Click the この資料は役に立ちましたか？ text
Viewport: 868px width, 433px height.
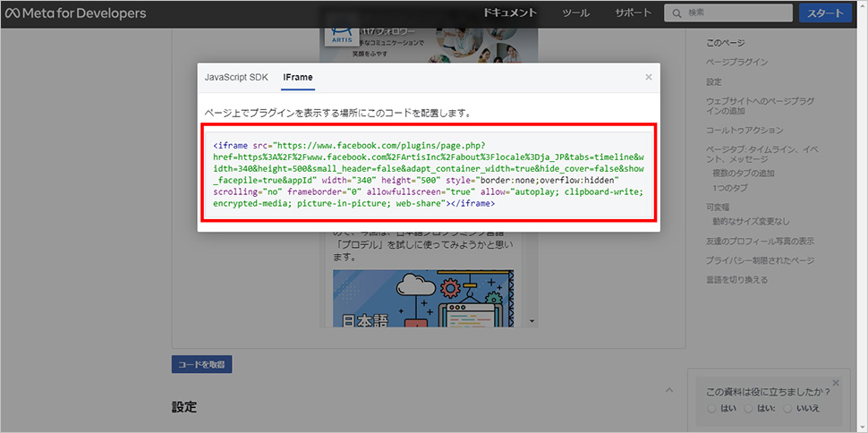click(769, 393)
